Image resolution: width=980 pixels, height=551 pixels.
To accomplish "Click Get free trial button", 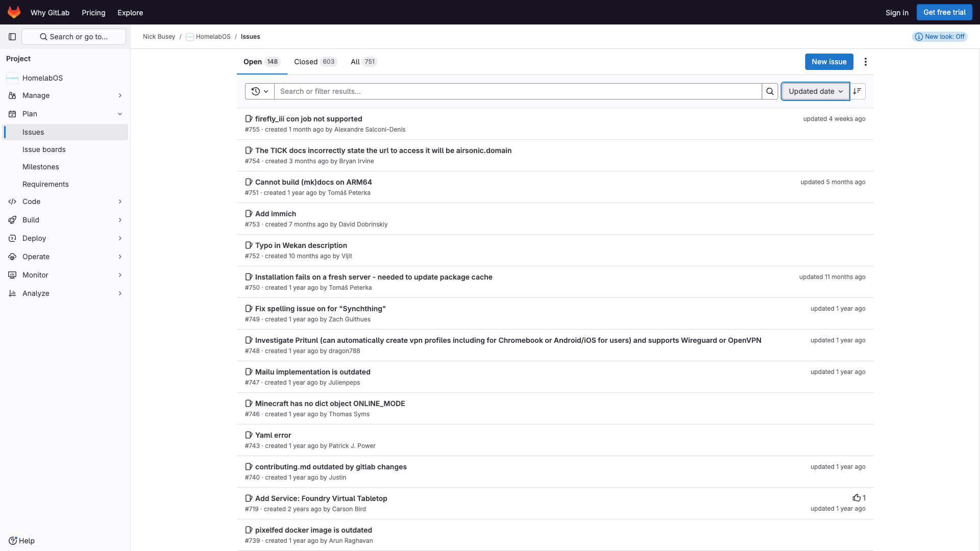I will pos(944,12).
